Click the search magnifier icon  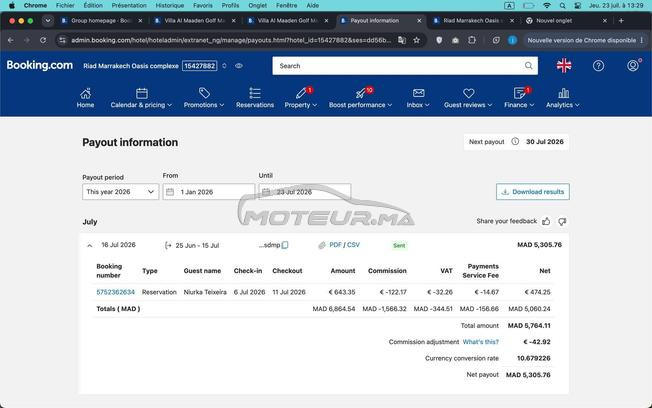(x=529, y=66)
